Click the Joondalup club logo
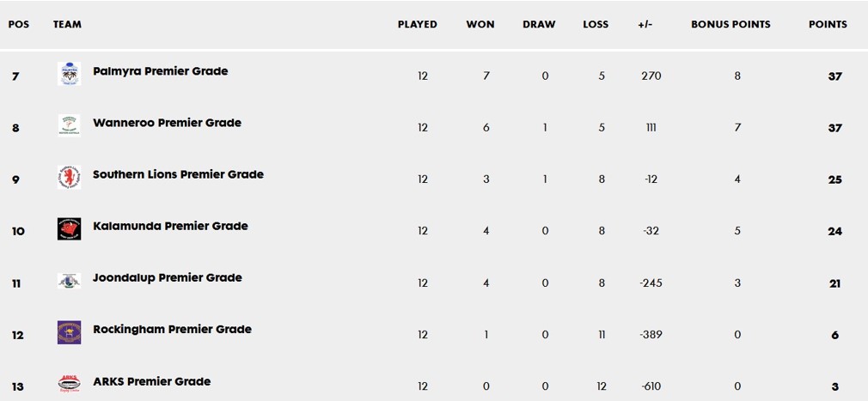Image resolution: width=868 pixels, height=401 pixels. point(70,281)
